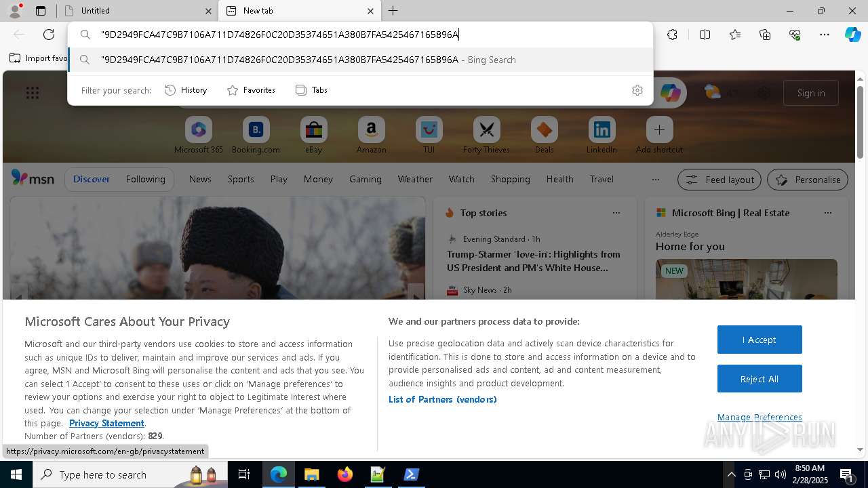The image size is (868, 488).
Task: Open List of Partners (vendors) link
Action: pos(443,399)
